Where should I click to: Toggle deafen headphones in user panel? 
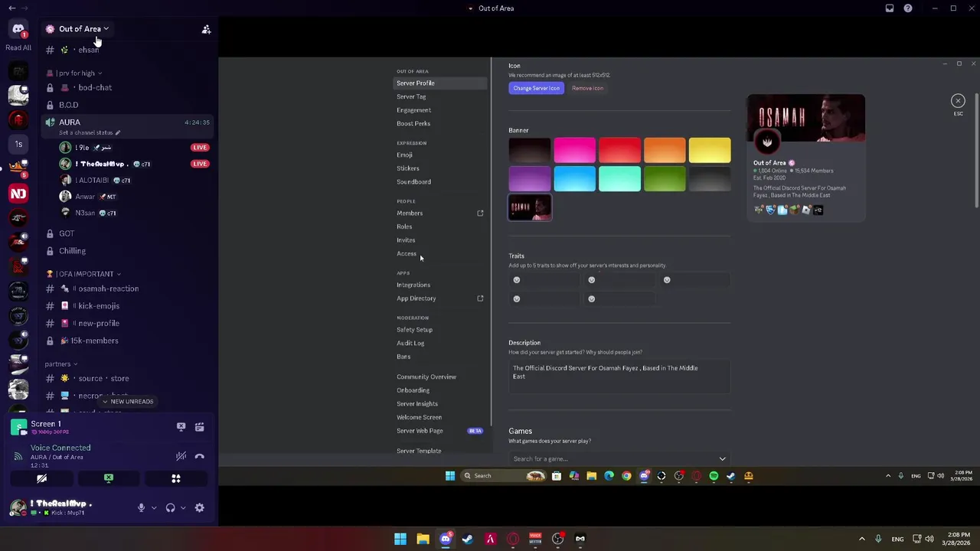tap(170, 507)
